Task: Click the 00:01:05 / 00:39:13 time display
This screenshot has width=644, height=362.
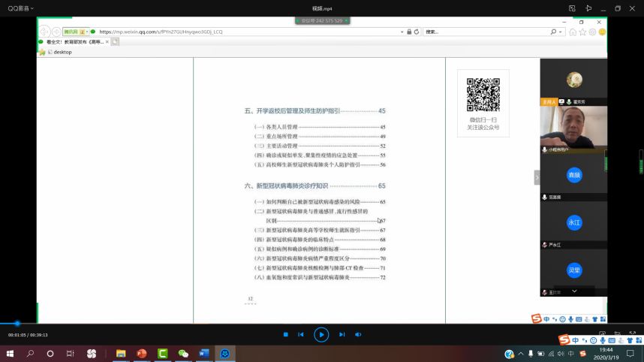Action: click(28, 335)
